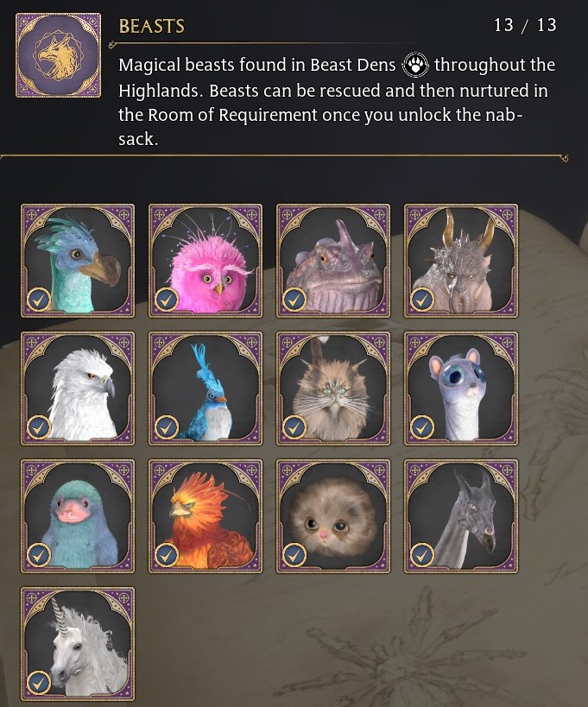Open the white Unicorn entry

(78, 643)
